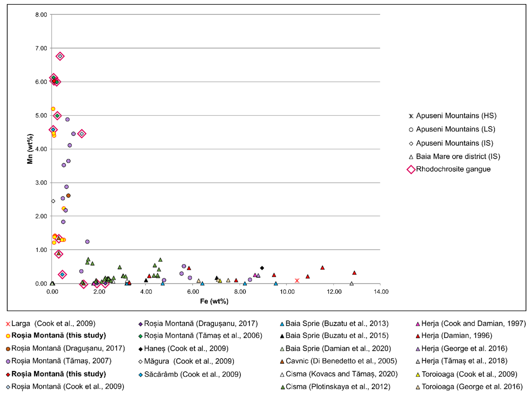532x394 pixels.
Task: Click black diamond marker next to Haneș
Action: tap(141, 349)
